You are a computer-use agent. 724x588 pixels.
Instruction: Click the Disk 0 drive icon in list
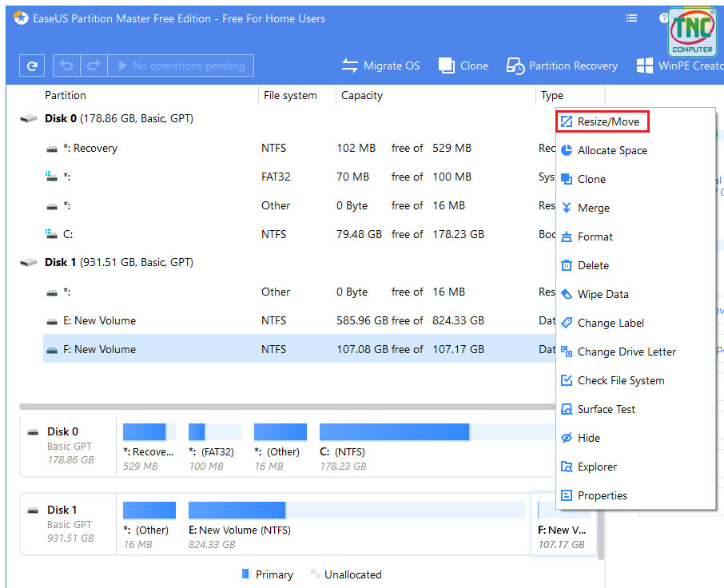(29, 118)
